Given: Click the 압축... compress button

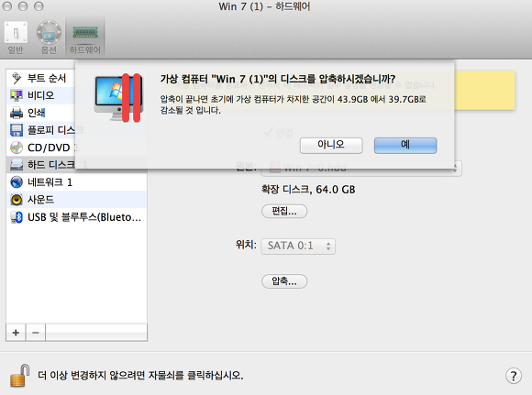Looking at the screenshot, I should (284, 281).
